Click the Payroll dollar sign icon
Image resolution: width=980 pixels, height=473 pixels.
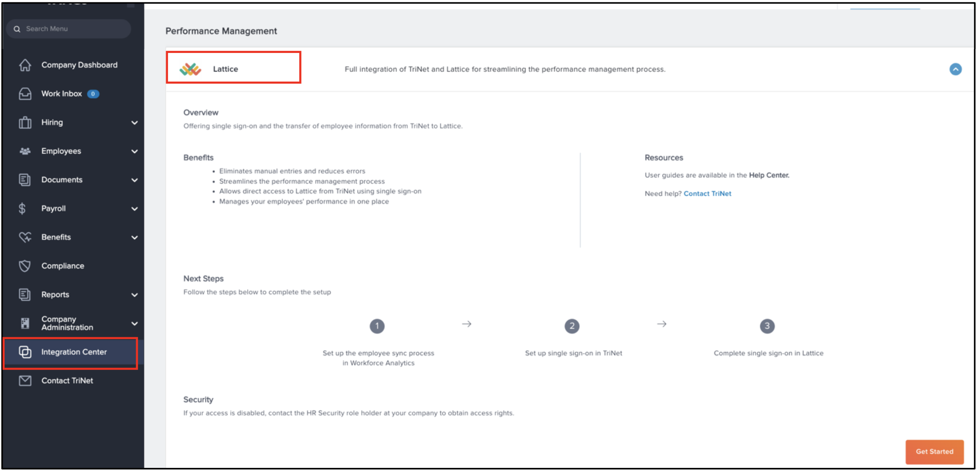pos(23,209)
